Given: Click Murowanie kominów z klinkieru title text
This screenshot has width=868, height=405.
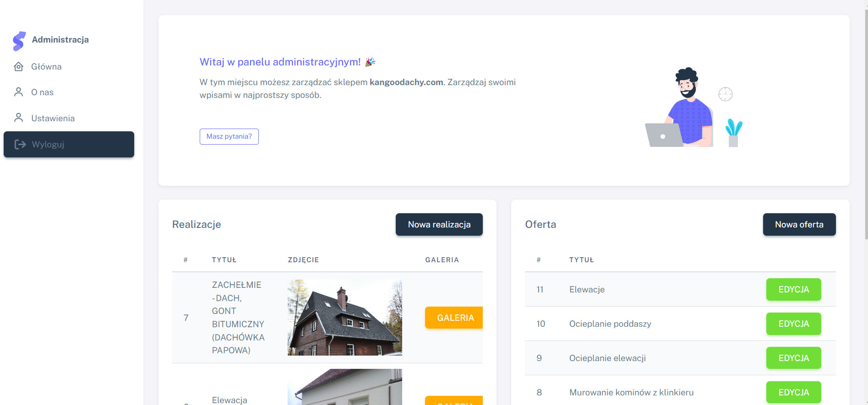Looking at the screenshot, I should pos(631,392).
